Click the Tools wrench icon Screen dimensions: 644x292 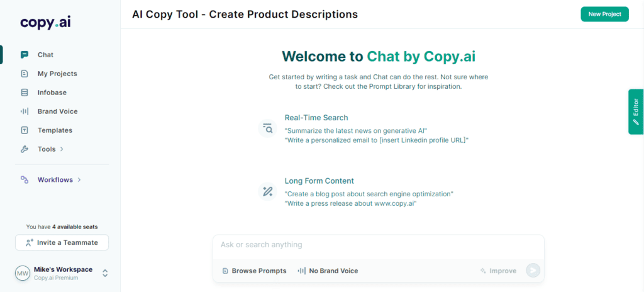(25, 149)
